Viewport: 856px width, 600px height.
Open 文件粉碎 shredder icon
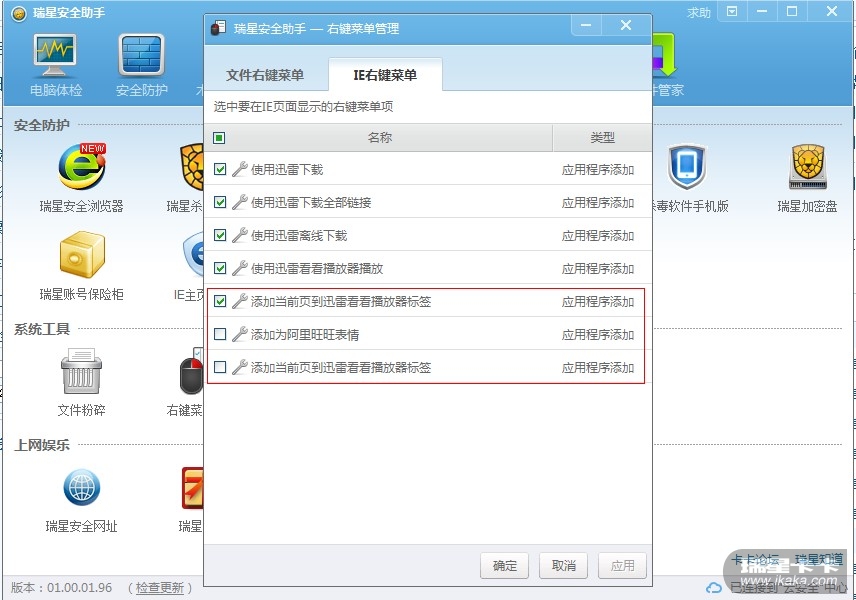click(x=81, y=371)
